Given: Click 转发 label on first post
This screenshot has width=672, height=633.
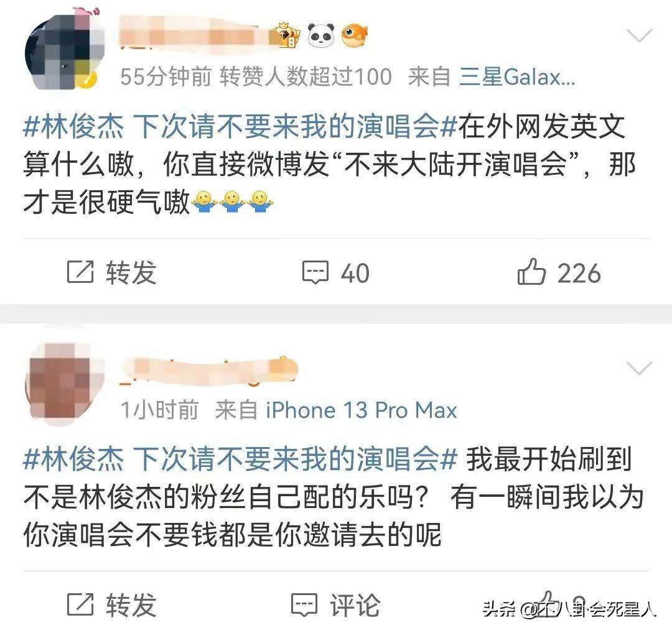Looking at the screenshot, I should [x=131, y=272].
